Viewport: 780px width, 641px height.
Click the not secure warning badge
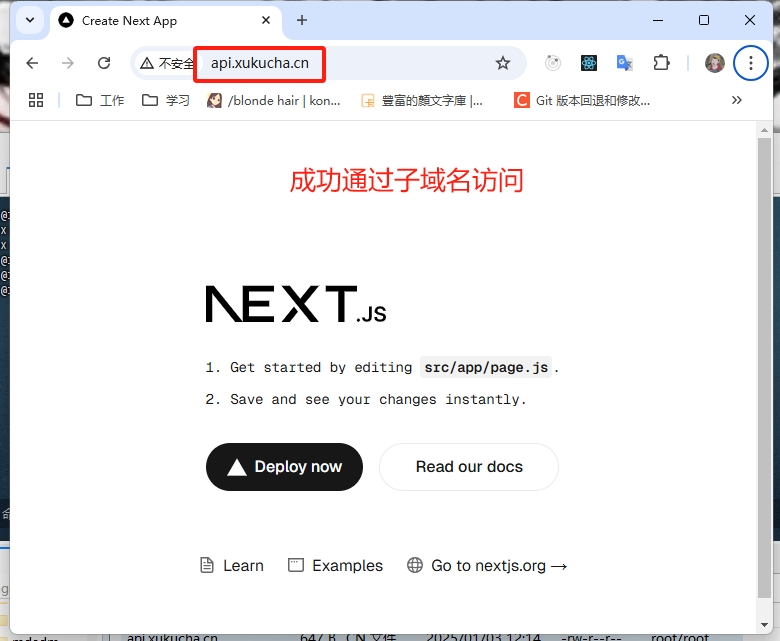166,63
